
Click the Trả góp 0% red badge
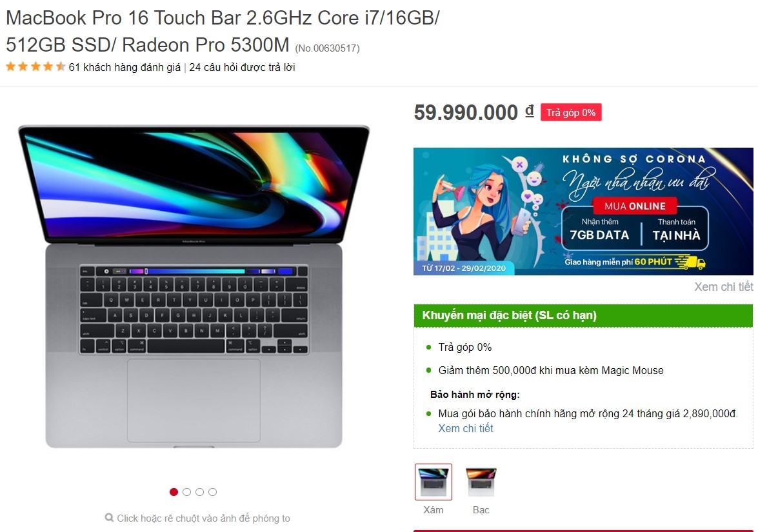click(x=571, y=113)
